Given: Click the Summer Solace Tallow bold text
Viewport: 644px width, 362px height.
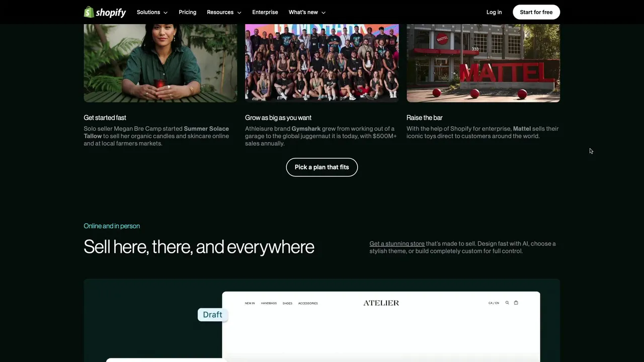Looking at the screenshot, I should [x=156, y=132].
